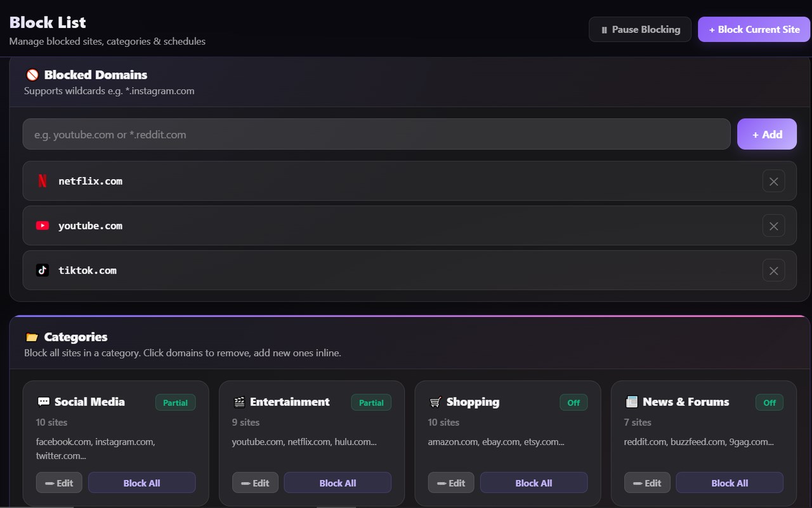Click the Entertainment clapperboard icon
Screen dimensions: 812x508
(x=239, y=402)
